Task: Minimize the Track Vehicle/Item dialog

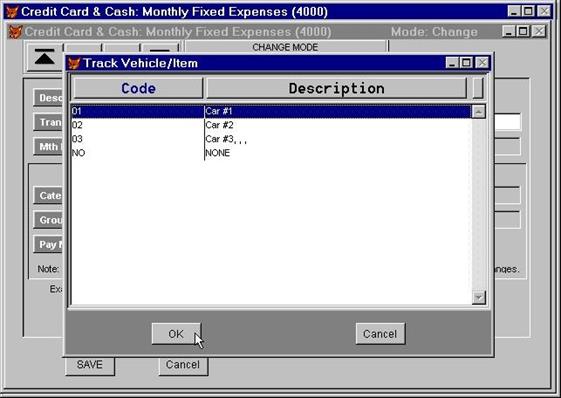Action: tap(452, 63)
